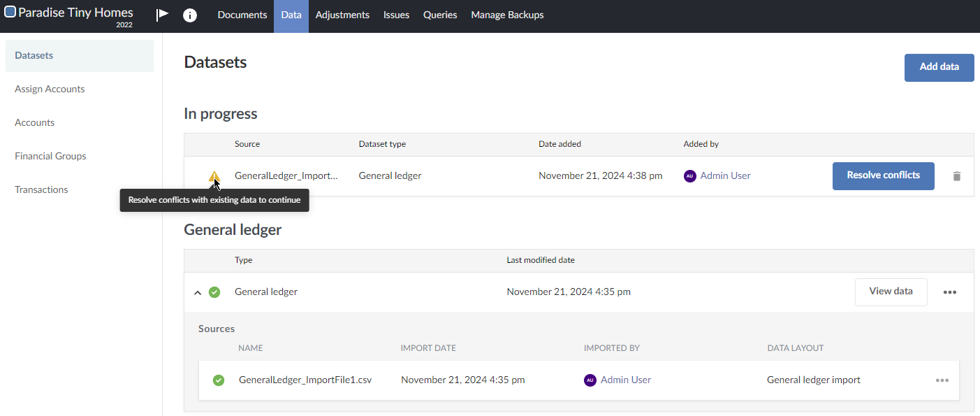Click the Paradise Tiny Homes logo square
This screenshot has height=416, width=980.
pos(10,11)
